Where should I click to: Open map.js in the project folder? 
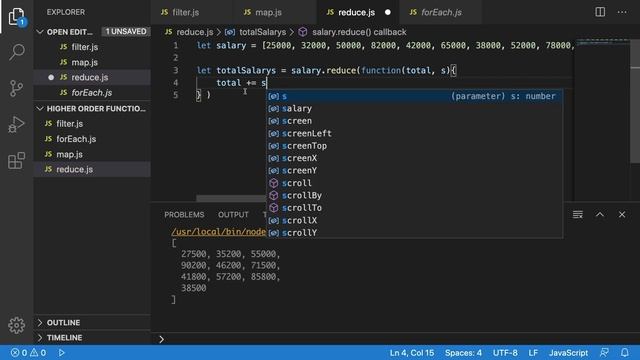92,154
